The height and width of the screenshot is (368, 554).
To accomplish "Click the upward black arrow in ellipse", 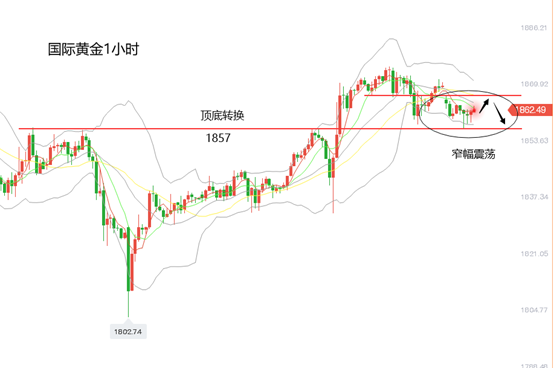I will [x=484, y=106].
